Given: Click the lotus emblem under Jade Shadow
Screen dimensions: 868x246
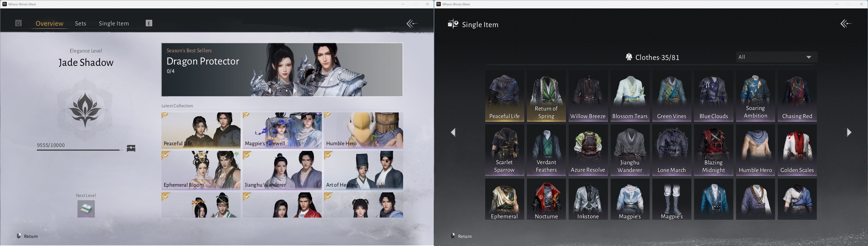Looking at the screenshot, I should tap(85, 110).
